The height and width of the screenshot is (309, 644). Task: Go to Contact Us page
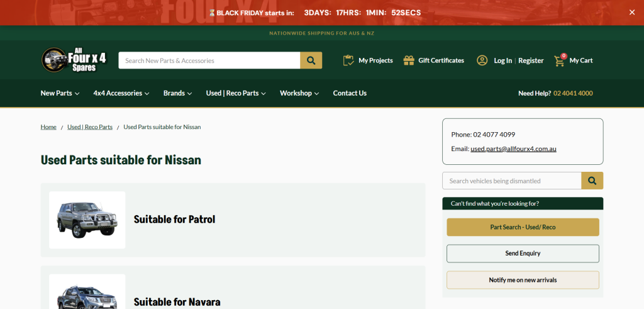click(x=350, y=93)
